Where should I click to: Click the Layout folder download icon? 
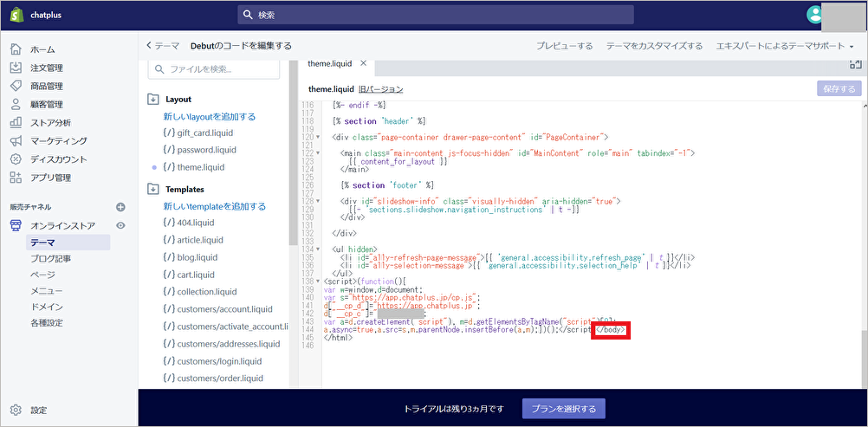pyautogui.click(x=152, y=100)
